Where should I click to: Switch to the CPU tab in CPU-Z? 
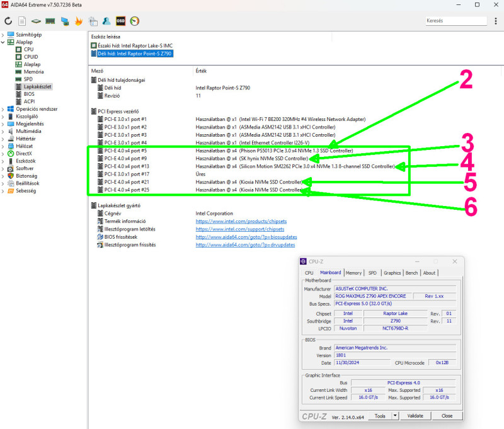(309, 273)
